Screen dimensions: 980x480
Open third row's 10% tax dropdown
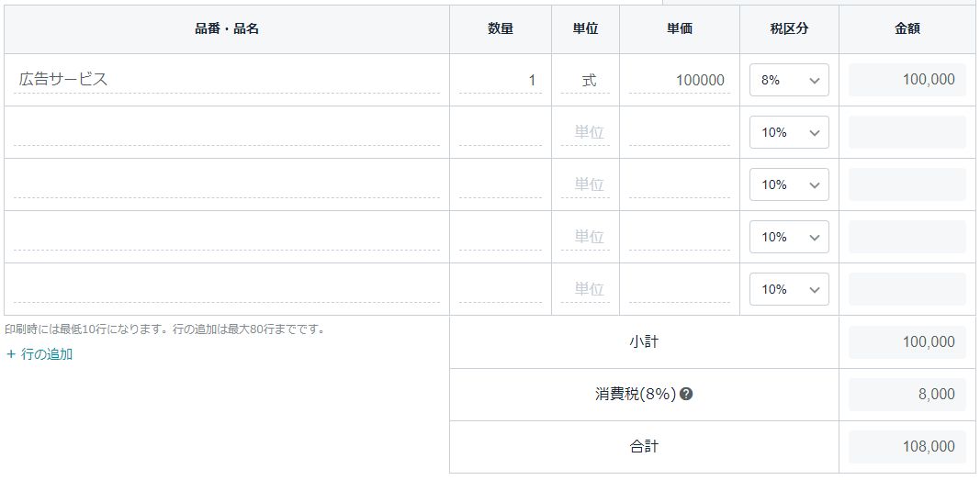click(789, 184)
